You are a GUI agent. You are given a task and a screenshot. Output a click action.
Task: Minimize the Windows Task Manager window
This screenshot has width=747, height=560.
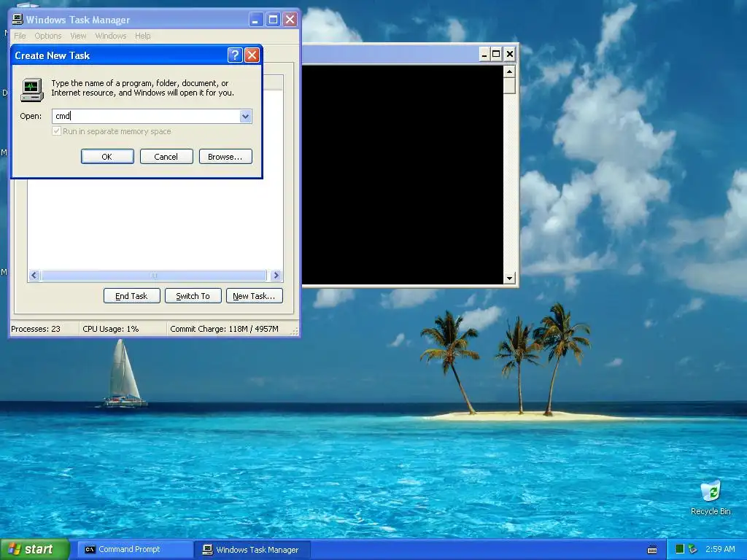[x=256, y=20]
